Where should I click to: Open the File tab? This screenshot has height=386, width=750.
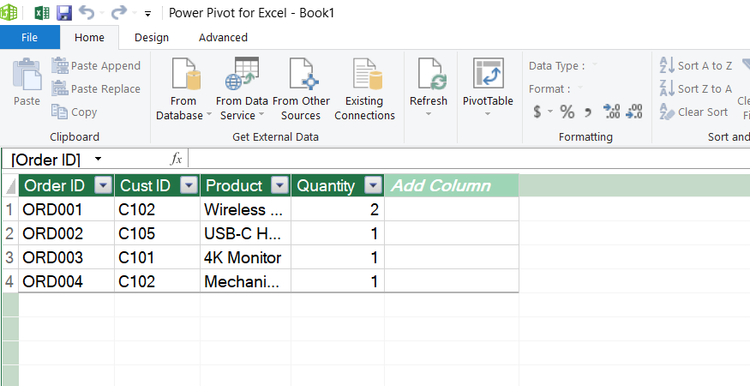[x=30, y=37]
